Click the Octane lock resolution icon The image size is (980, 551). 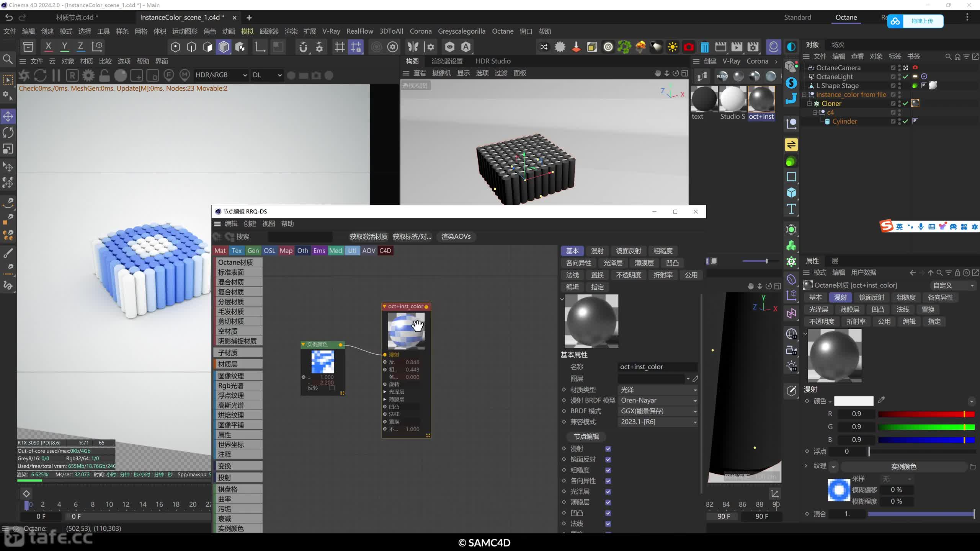point(104,75)
